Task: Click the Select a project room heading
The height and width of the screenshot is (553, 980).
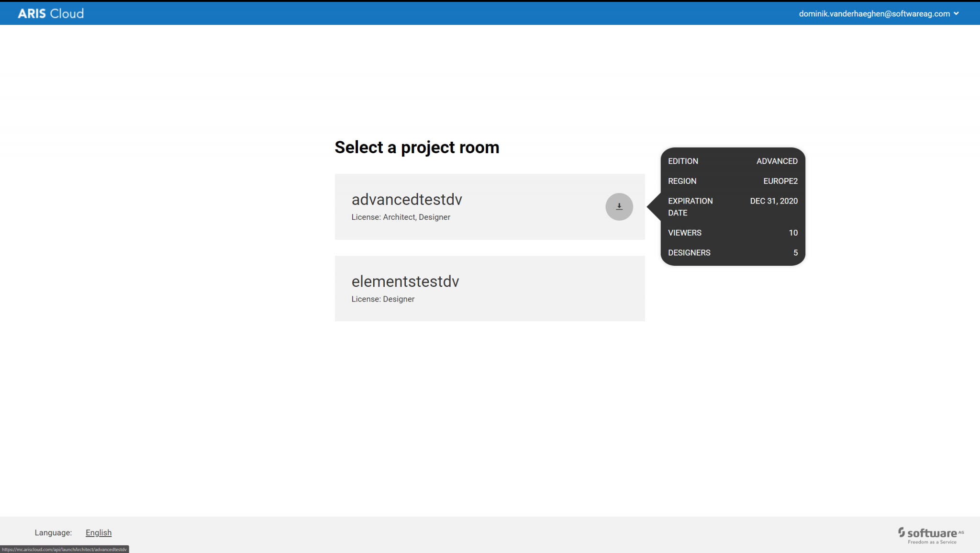Action: 417,147
